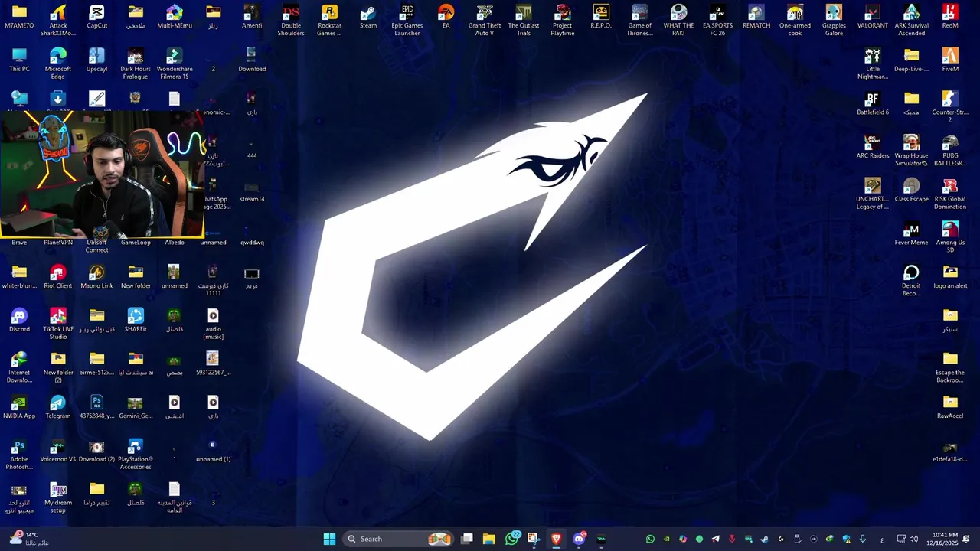Open the RawAccel folder

tap(950, 407)
